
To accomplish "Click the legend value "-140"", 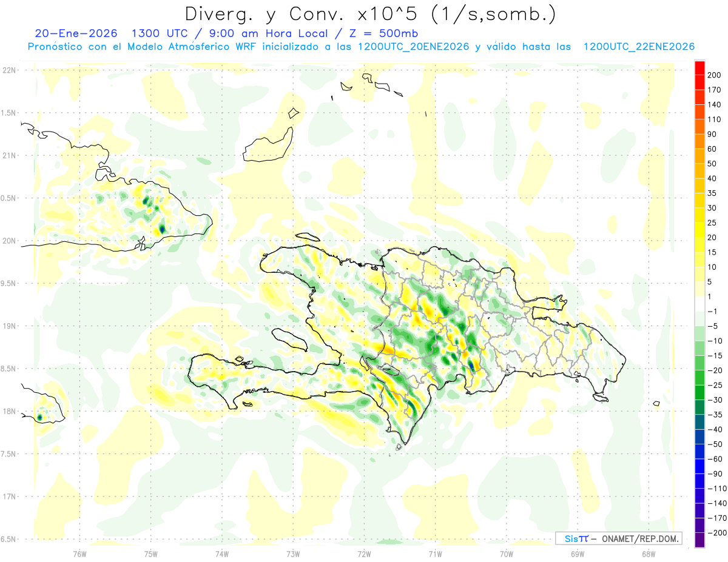I will 718,504.
